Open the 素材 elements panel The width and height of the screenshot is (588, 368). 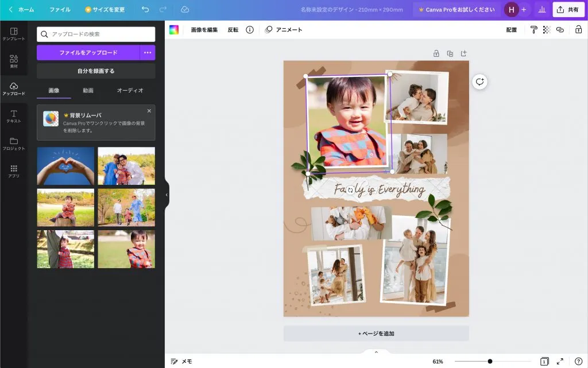pos(14,61)
